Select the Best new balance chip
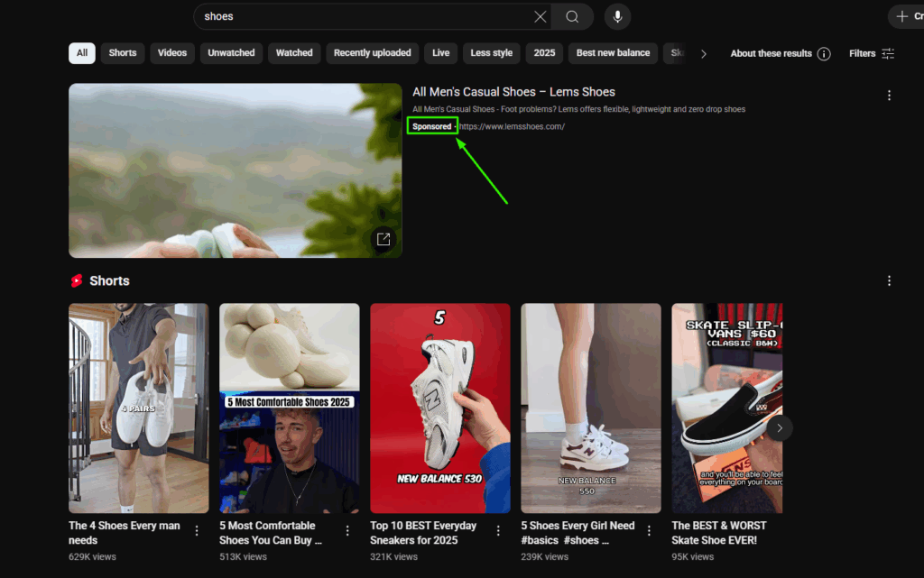 (x=613, y=53)
